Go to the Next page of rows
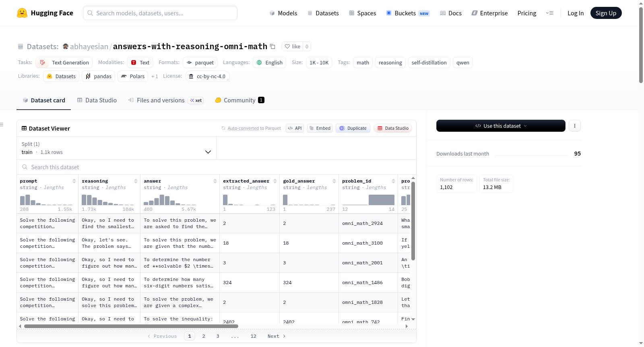The height and width of the screenshot is (347, 644). 277,336
